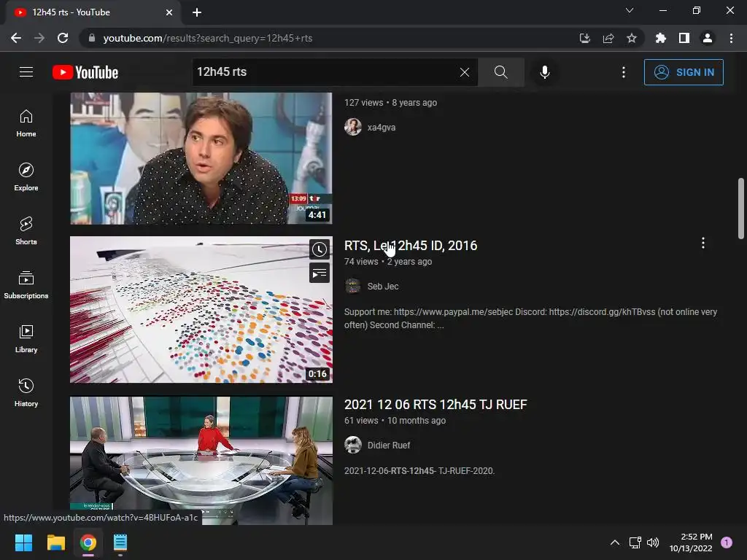
Task: Click the text '127 views • 8 years ago'
Action: [x=391, y=102]
